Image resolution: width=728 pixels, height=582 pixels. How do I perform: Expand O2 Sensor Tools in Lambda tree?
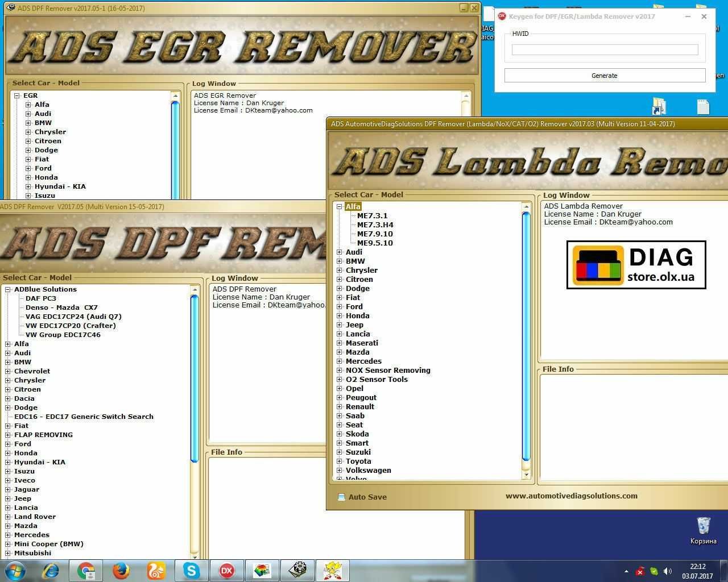[340, 380]
